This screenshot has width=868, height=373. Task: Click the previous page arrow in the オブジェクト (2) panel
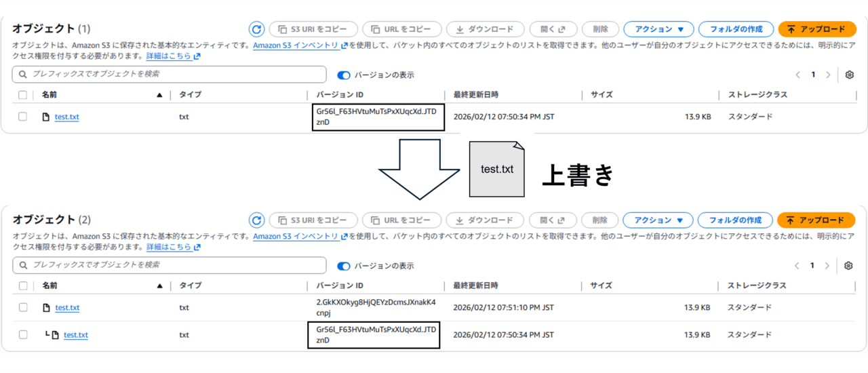coord(797,266)
